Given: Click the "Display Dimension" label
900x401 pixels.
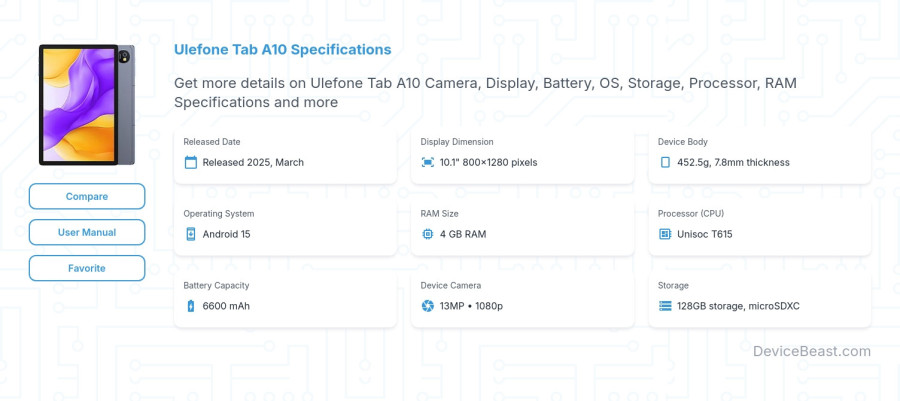Looking at the screenshot, I should point(457,142).
